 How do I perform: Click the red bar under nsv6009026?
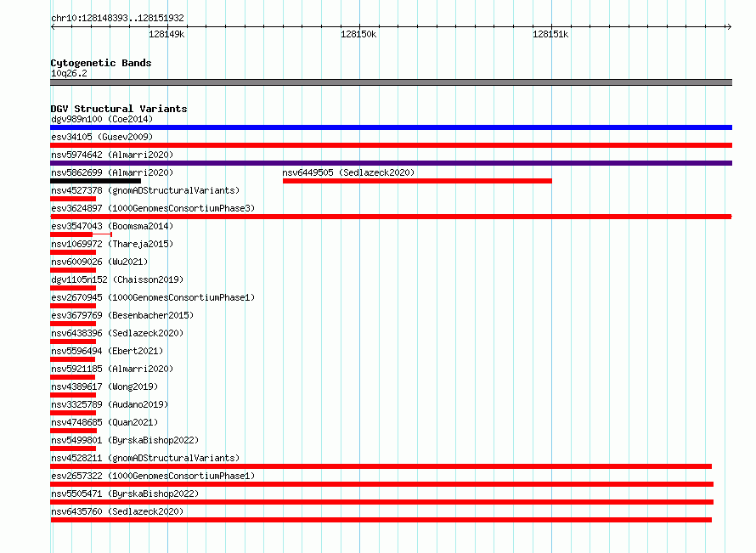(x=73, y=270)
